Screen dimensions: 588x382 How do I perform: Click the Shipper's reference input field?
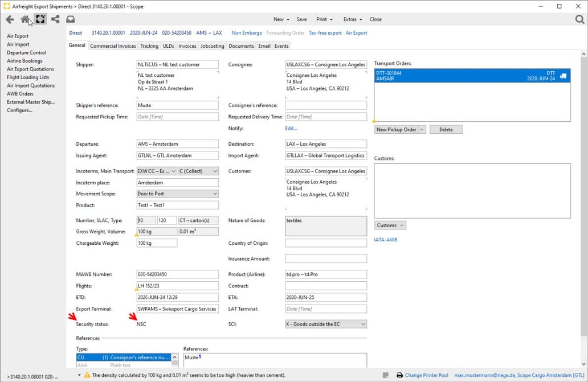(x=177, y=105)
